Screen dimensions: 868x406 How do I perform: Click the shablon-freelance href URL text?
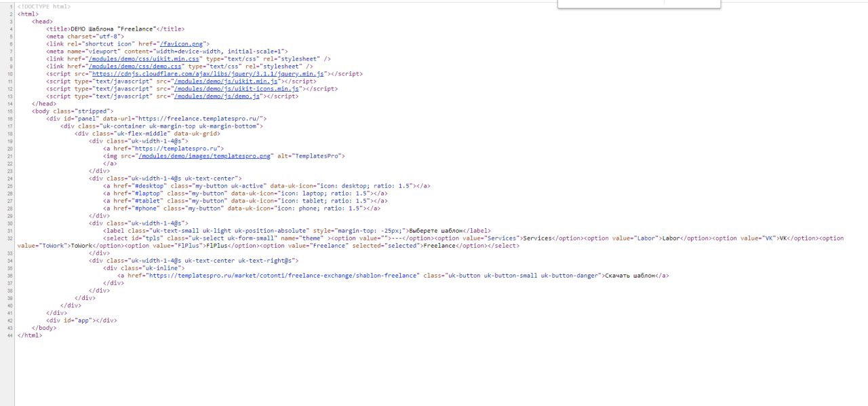(283, 275)
